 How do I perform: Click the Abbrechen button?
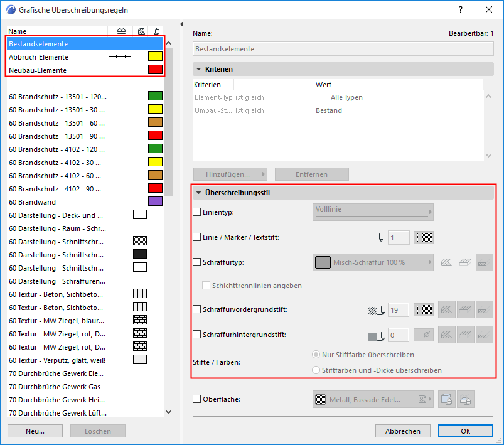point(403,431)
